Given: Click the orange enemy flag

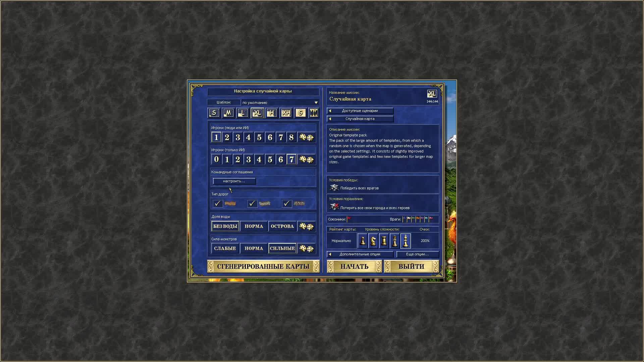Looking at the screenshot, I should [x=418, y=219].
